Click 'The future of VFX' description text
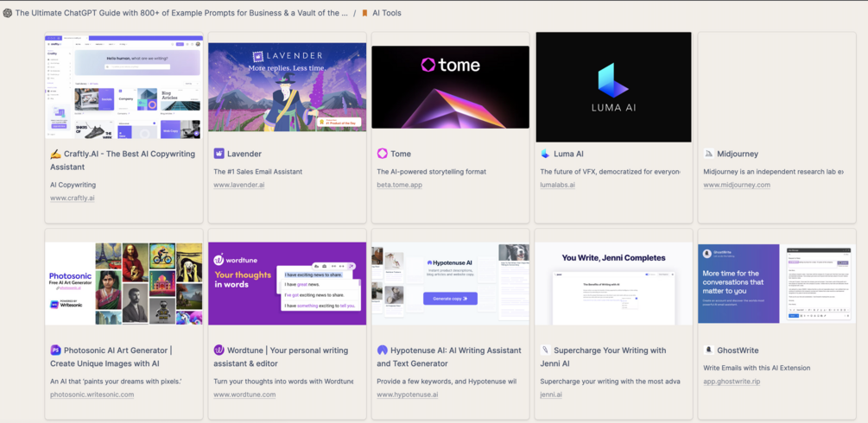Screen dimensions: 868x423 611,172
